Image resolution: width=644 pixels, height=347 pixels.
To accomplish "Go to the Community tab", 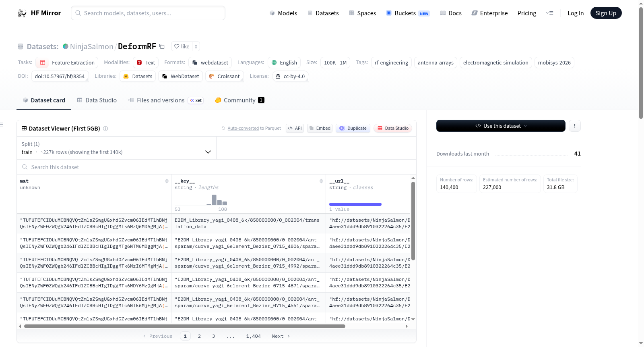I will pos(240,100).
